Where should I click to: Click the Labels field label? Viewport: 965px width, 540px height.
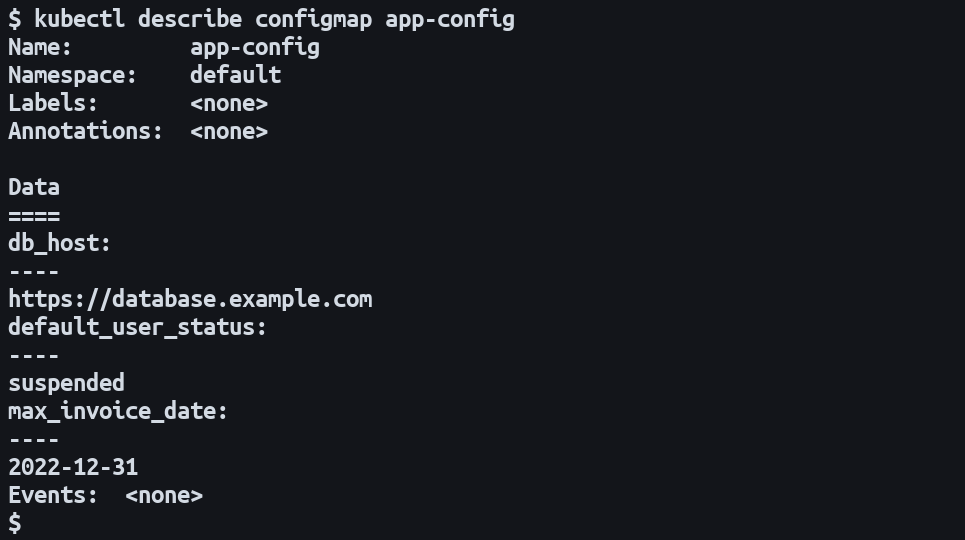click(x=53, y=103)
